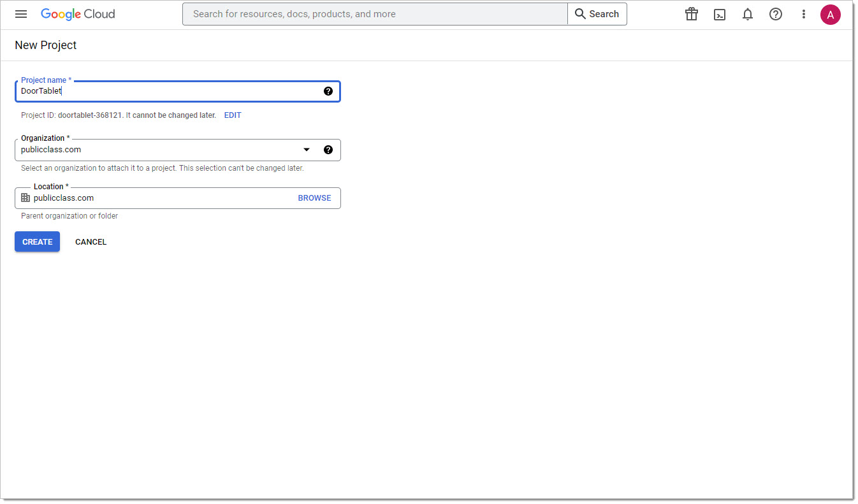Click the help icon beside Organization
The image size is (858, 504).
[x=328, y=150]
